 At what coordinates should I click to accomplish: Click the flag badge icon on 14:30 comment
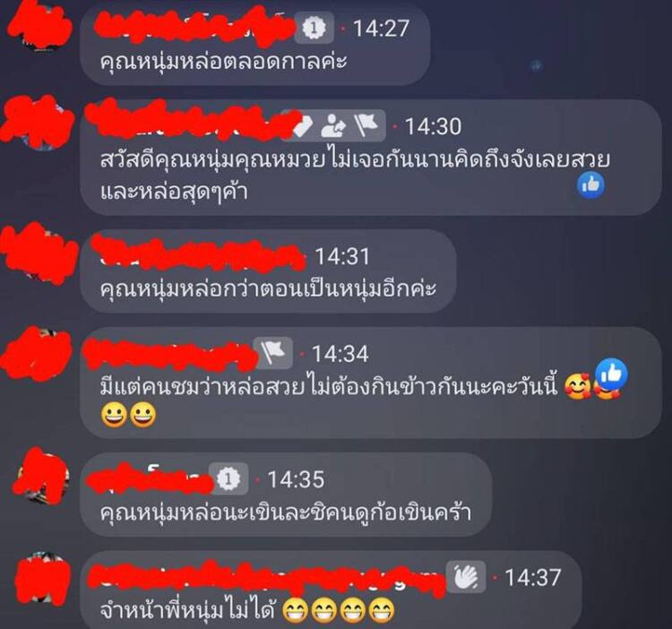tap(366, 125)
